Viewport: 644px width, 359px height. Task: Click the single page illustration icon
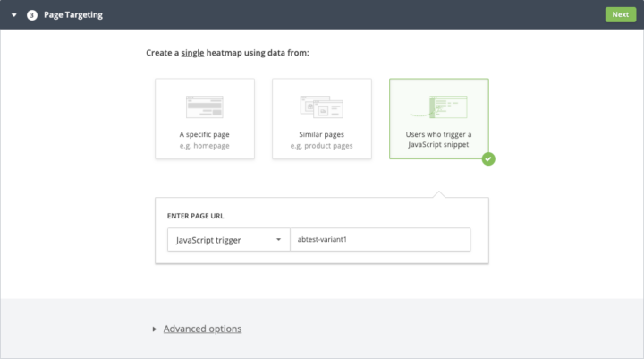(x=205, y=107)
